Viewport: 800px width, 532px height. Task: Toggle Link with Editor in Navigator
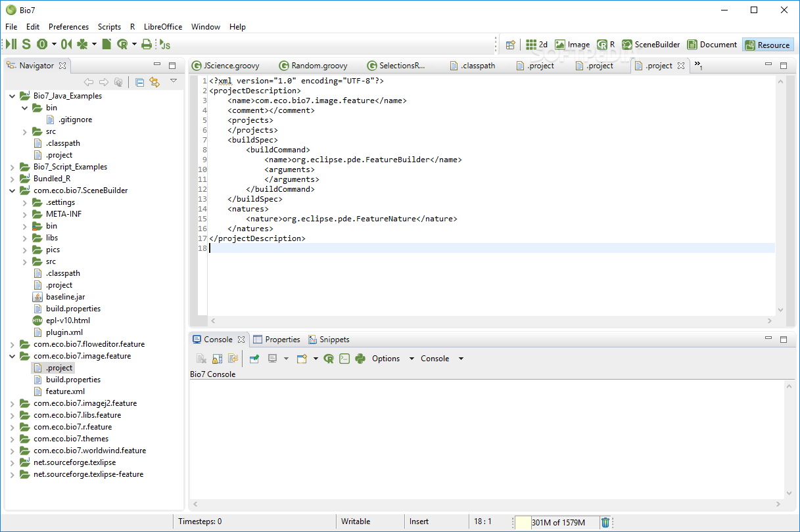click(154, 82)
